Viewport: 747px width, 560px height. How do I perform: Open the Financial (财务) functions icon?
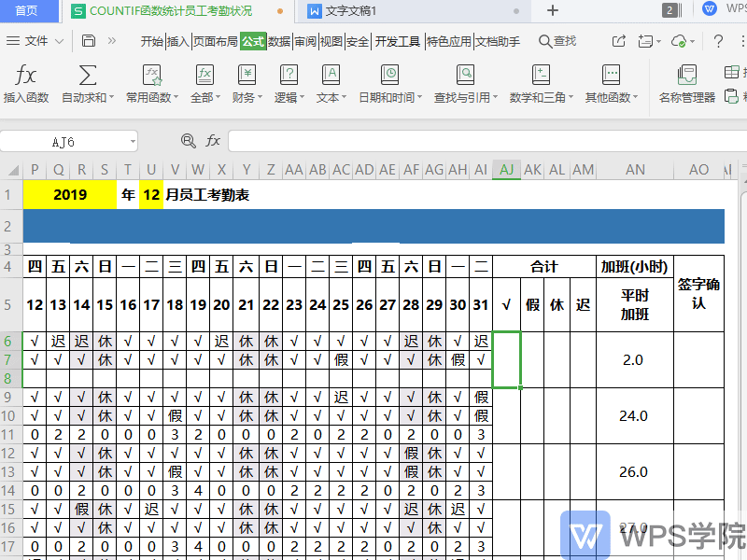[x=247, y=76]
